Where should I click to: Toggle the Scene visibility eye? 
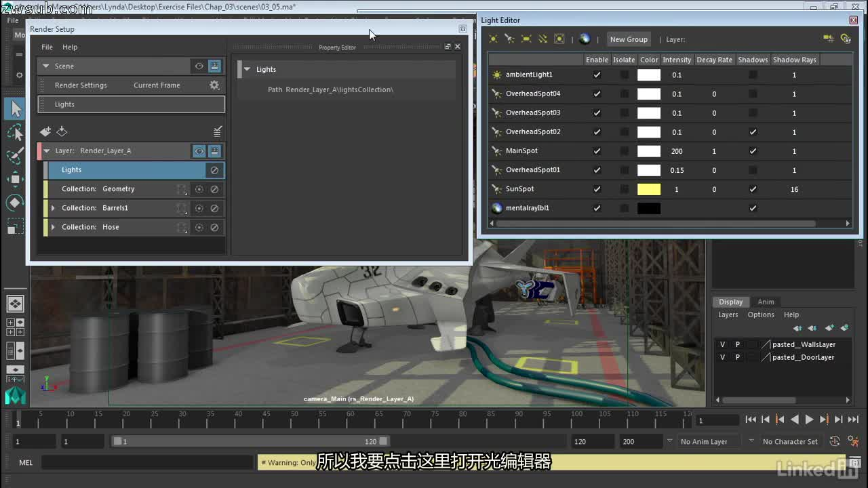click(199, 66)
